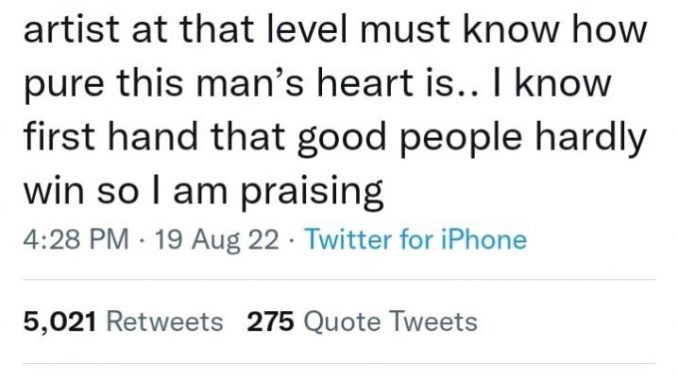Screen dimensions: 678x381
Task: Click the 'Quote Tweets' label text
Action: pyautogui.click(x=390, y=322)
